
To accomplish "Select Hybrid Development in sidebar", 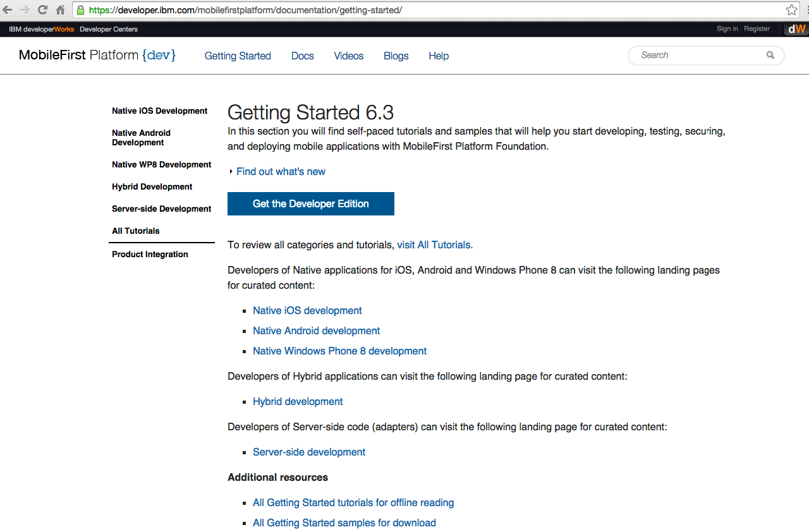I will 152,186.
